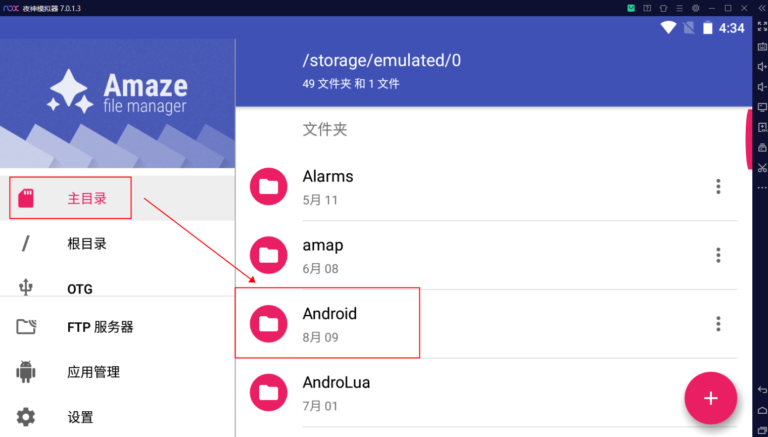Click the OTG USB icon
The image size is (768, 437).
click(25, 288)
